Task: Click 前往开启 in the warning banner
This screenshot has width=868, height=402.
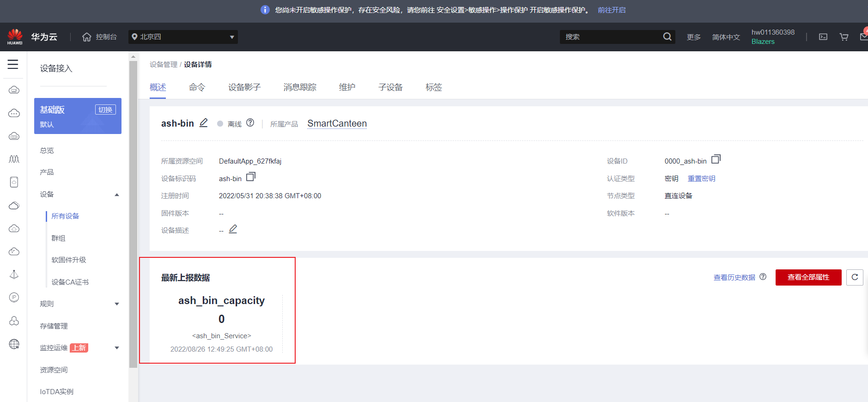Action: [x=612, y=10]
